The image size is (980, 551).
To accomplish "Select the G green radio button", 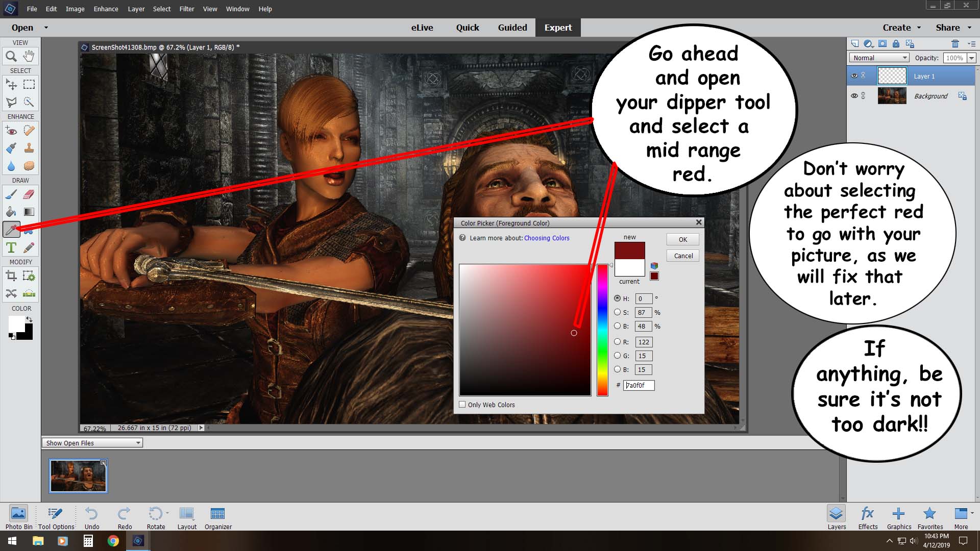I will pyautogui.click(x=617, y=356).
